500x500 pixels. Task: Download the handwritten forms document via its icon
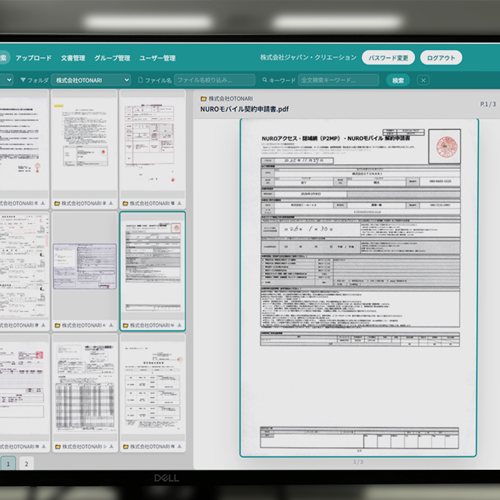[x=43, y=325]
